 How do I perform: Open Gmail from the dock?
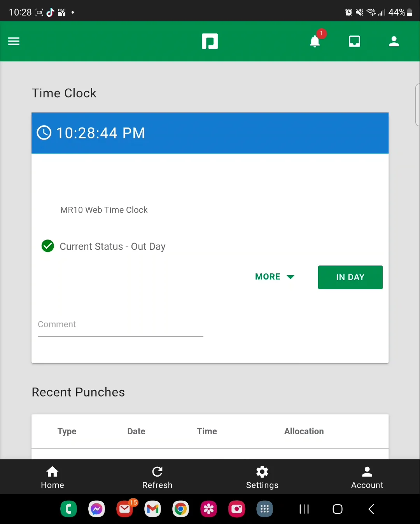click(152, 509)
